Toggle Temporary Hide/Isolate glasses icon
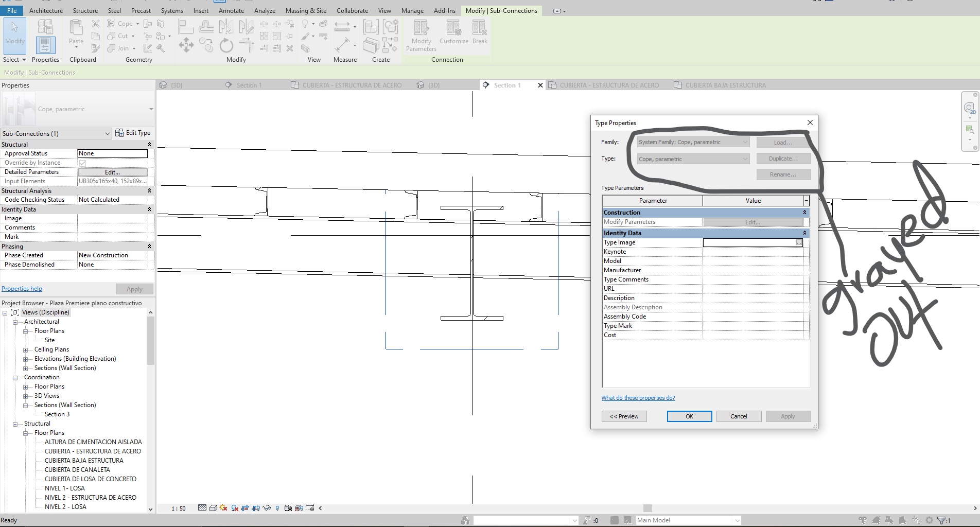The width and height of the screenshot is (980, 527). (x=267, y=508)
